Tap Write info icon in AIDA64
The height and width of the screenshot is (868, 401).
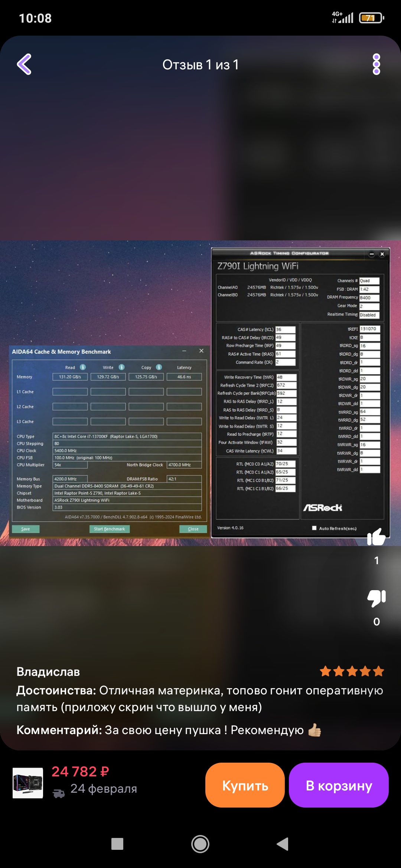tap(121, 367)
